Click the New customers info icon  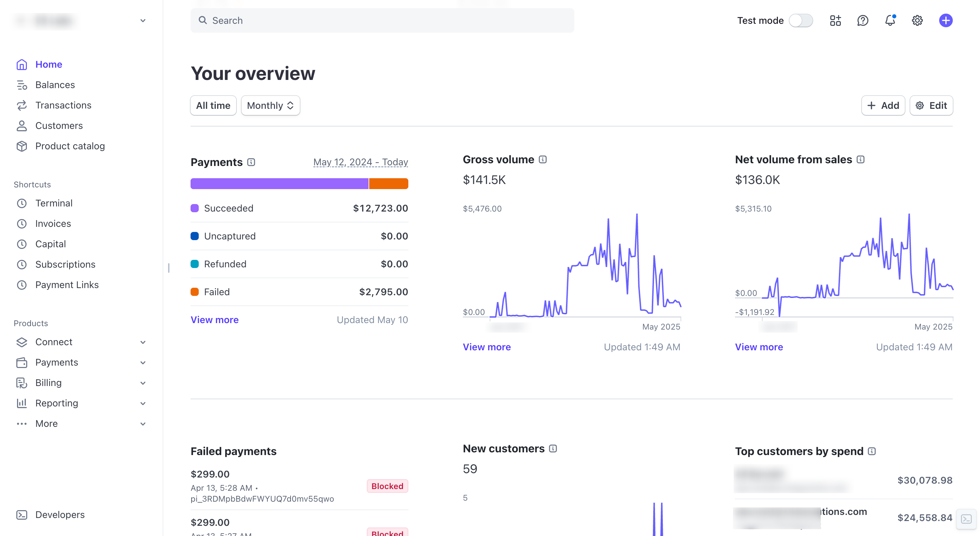pos(553,449)
